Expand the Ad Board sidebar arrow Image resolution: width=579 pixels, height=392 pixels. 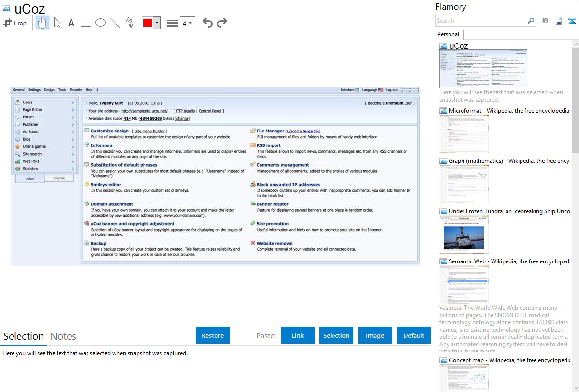pyautogui.click(x=73, y=132)
